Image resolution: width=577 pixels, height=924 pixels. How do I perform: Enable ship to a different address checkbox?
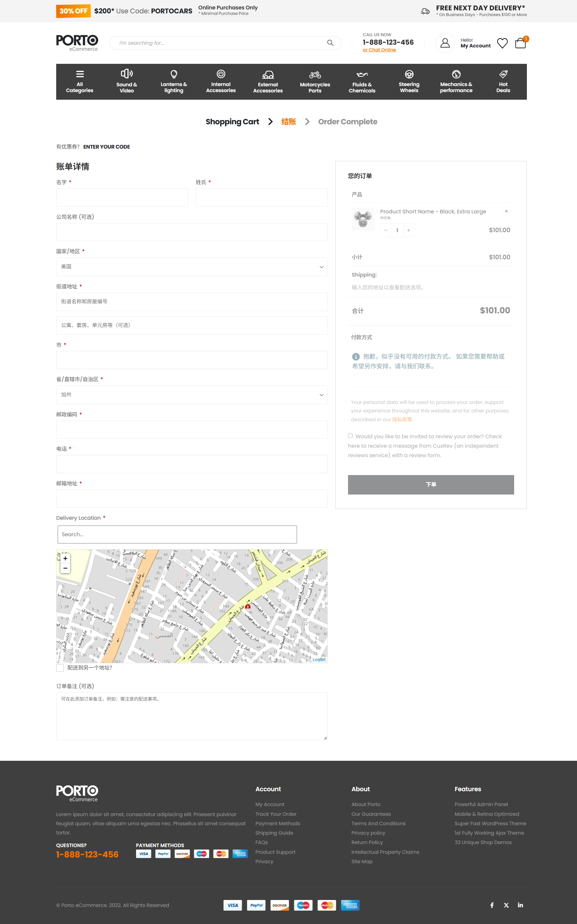(x=60, y=668)
